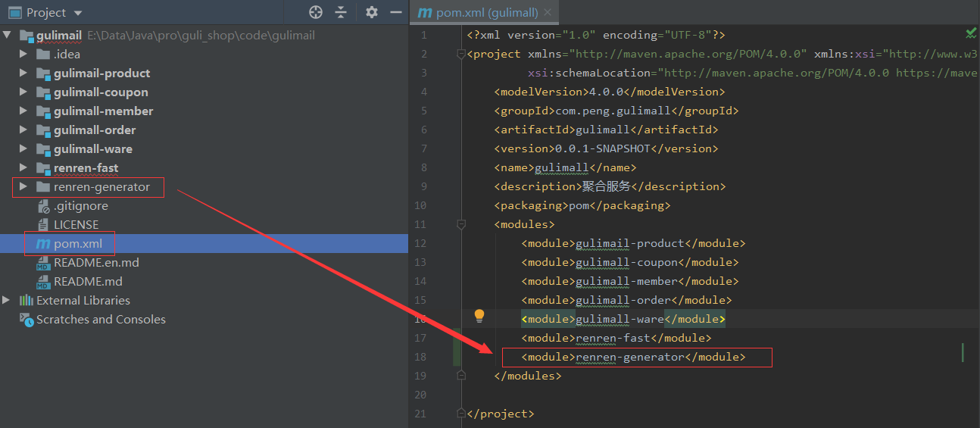The image size is (980, 428).
Task: Click the gulimall-member module folder icon
Action: tap(42, 111)
